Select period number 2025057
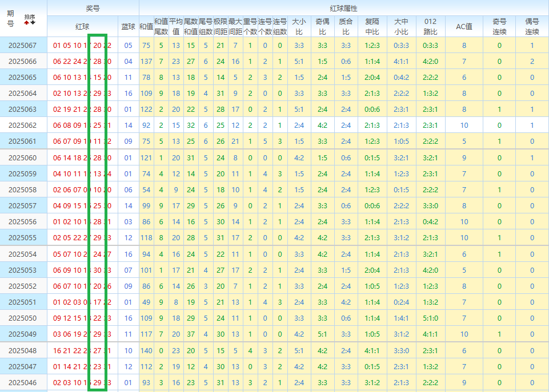This screenshot has width=549, height=392. coord(22,205)
